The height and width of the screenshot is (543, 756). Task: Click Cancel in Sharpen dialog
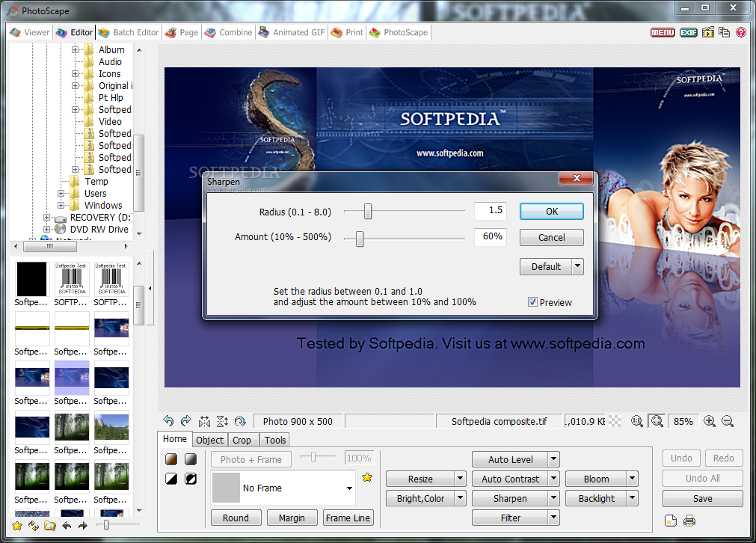[552, 237]
